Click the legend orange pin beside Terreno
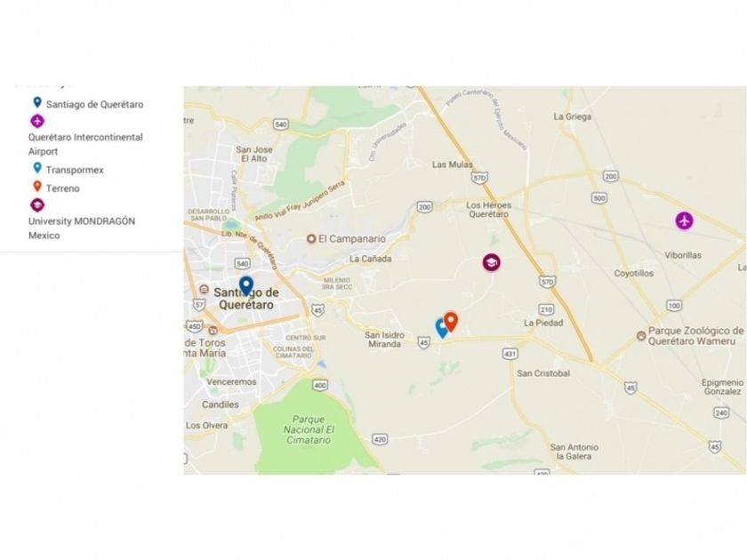 click(x=37, y=186)
